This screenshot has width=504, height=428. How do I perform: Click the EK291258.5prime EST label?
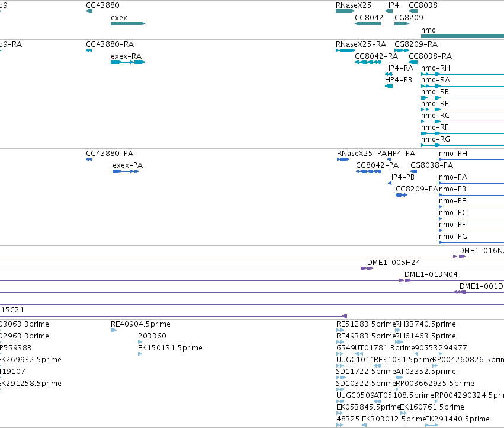(31, 384)
